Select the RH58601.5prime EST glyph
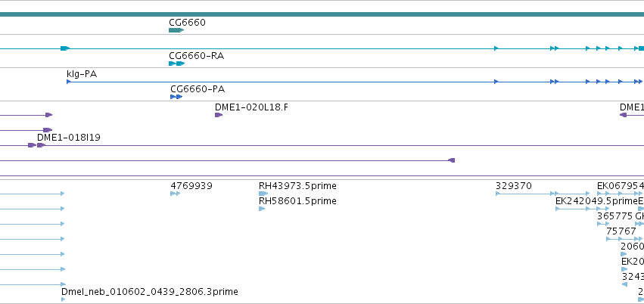Screen dimensions: 644x304 pyautogui.click(x=262, y=209)
